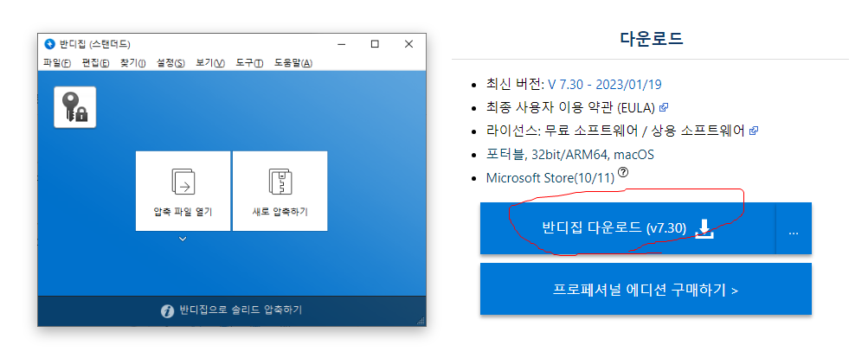The height and width of the screenshot is (358, 868).
Task: Click the Bandizip logo in the title bar
Action: pyautogui.click(x=49, y=44)
